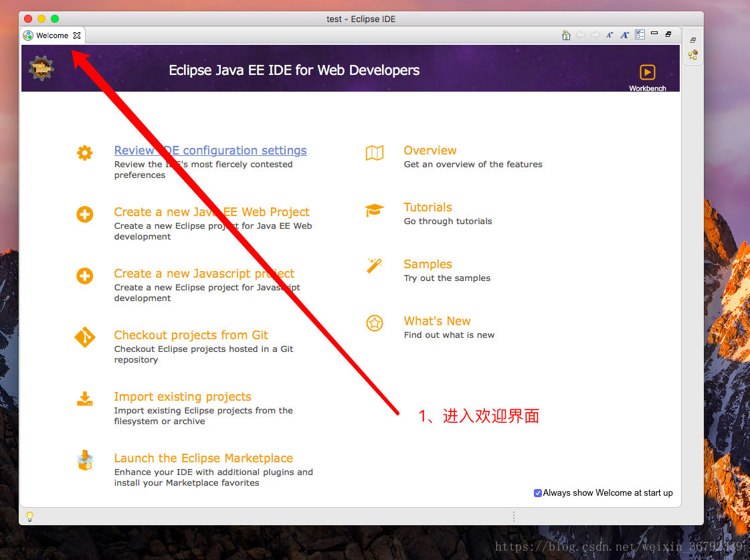This screenshot has width=750, height=560.
Task: Open the Tutorials link
Action: (x=428, y=207)
